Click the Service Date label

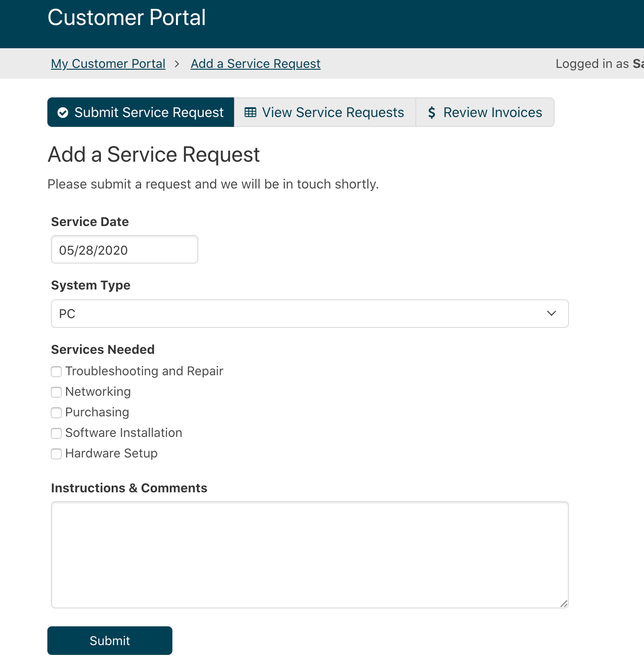(x=90, y=222)
